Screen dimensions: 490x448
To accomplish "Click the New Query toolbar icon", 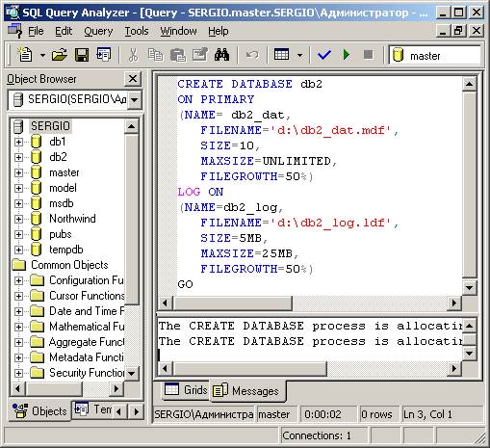I will (x=25, y=55).
